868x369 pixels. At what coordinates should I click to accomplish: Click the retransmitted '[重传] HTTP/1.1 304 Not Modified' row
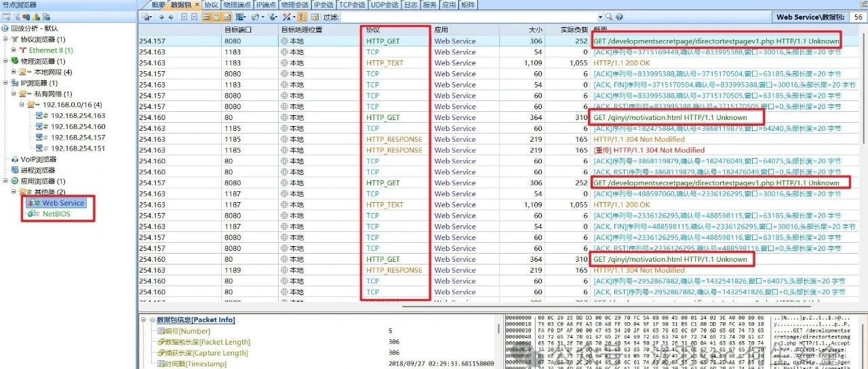(649, 150)
